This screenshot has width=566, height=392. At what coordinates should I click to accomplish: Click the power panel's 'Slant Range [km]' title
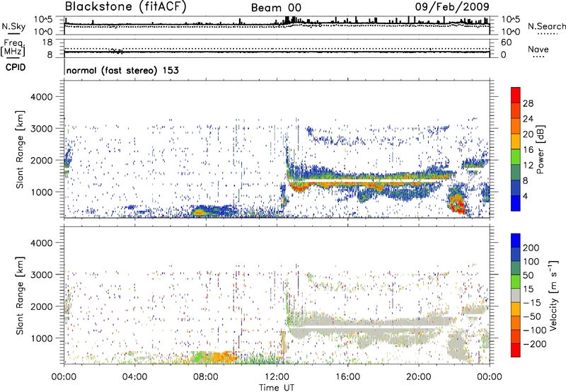(x=20, y=149)
